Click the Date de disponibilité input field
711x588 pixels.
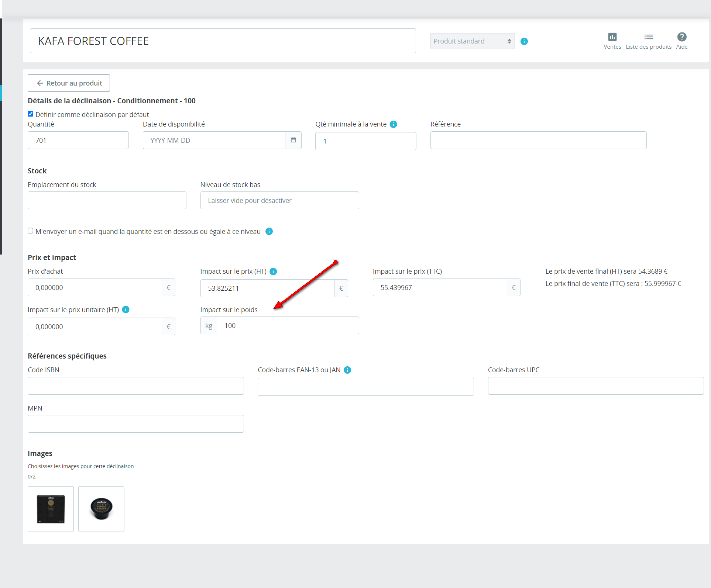(x=214, y=140)
